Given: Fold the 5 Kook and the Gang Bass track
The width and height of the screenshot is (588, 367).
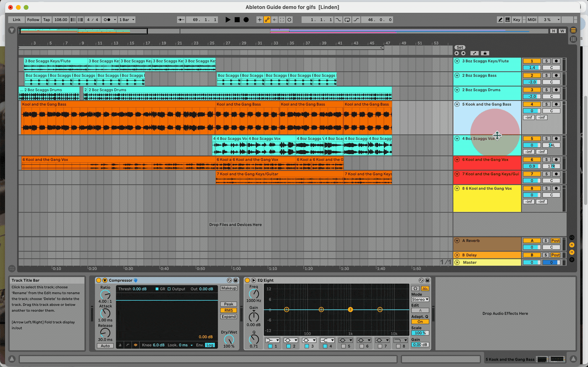Looking at the screenshot, I should 457,104.
